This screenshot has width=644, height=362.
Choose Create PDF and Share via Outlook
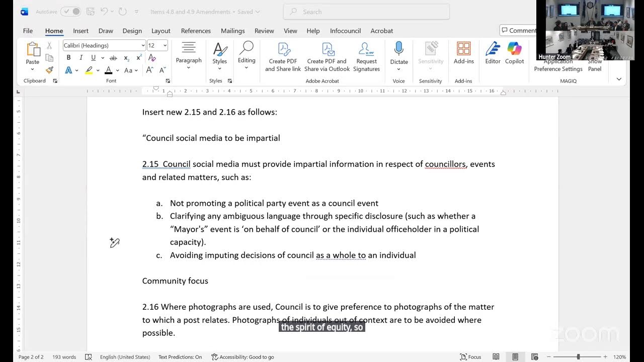tap(327, 57)
